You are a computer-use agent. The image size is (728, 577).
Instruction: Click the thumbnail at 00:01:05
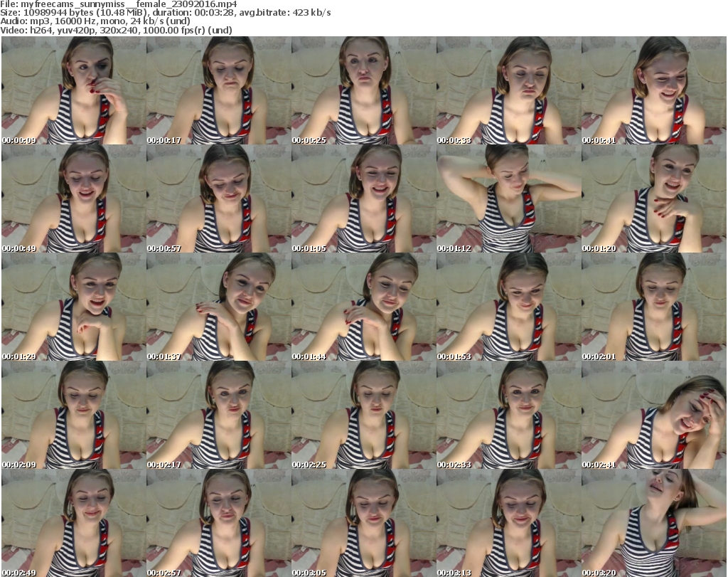coord(363,198)
